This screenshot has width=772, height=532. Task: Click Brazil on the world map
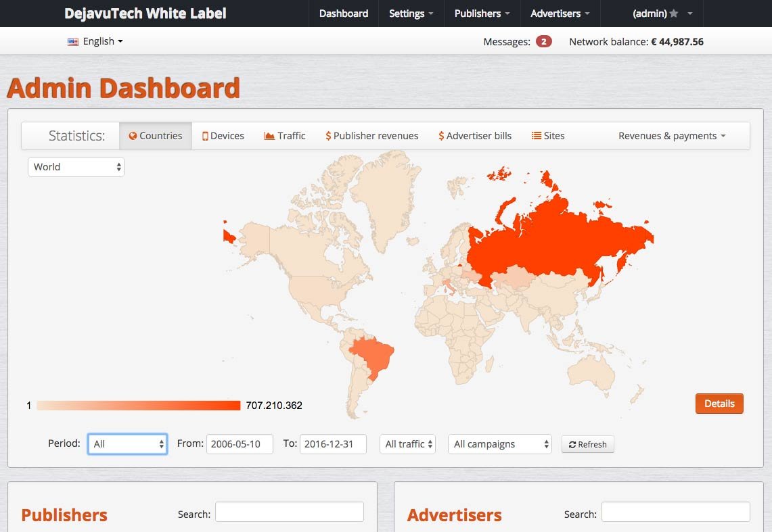[x=375, y=355]
